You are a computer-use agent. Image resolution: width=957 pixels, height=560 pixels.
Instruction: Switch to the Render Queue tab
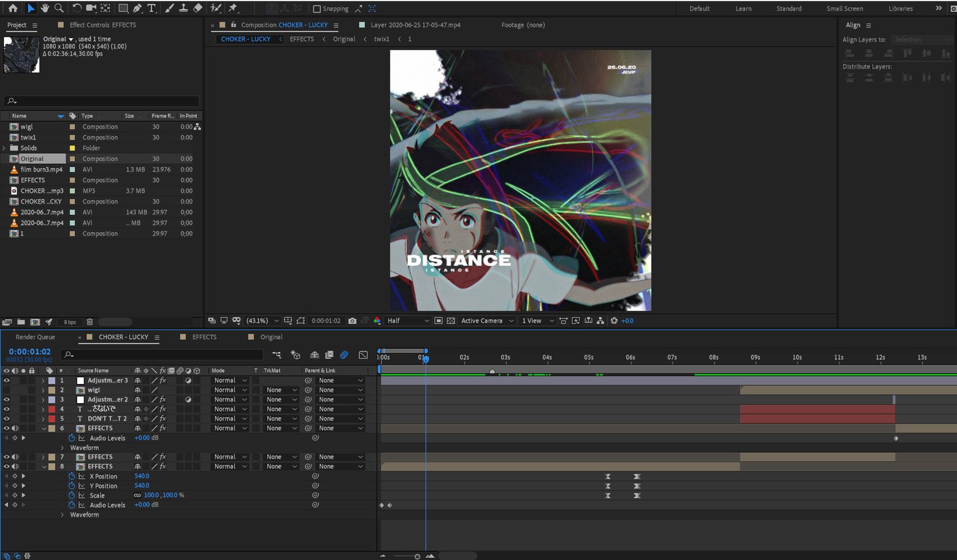[x=35, y=337]
